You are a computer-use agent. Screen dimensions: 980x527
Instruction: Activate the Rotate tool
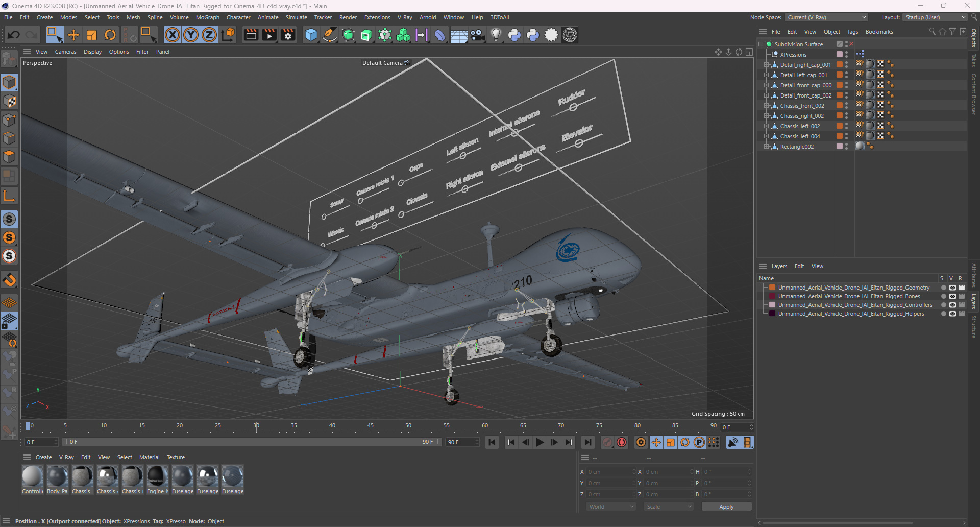click(x=110, y=35)
